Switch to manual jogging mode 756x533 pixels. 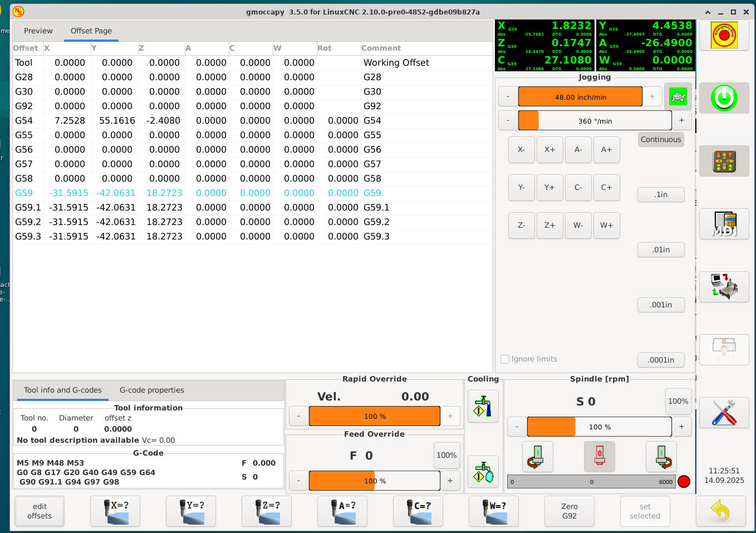pos(724,161)
